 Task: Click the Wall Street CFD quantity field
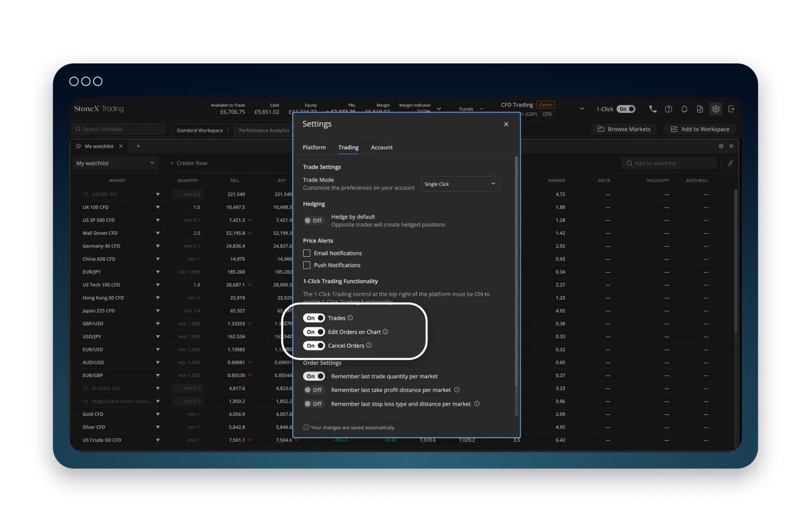point(187,233)
